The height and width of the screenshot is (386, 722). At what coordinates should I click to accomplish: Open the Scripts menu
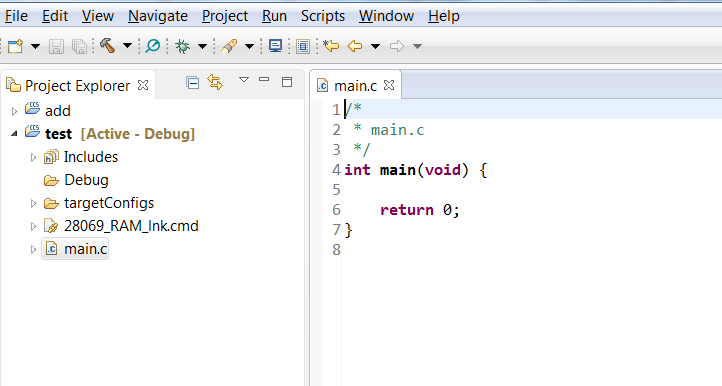323,16
